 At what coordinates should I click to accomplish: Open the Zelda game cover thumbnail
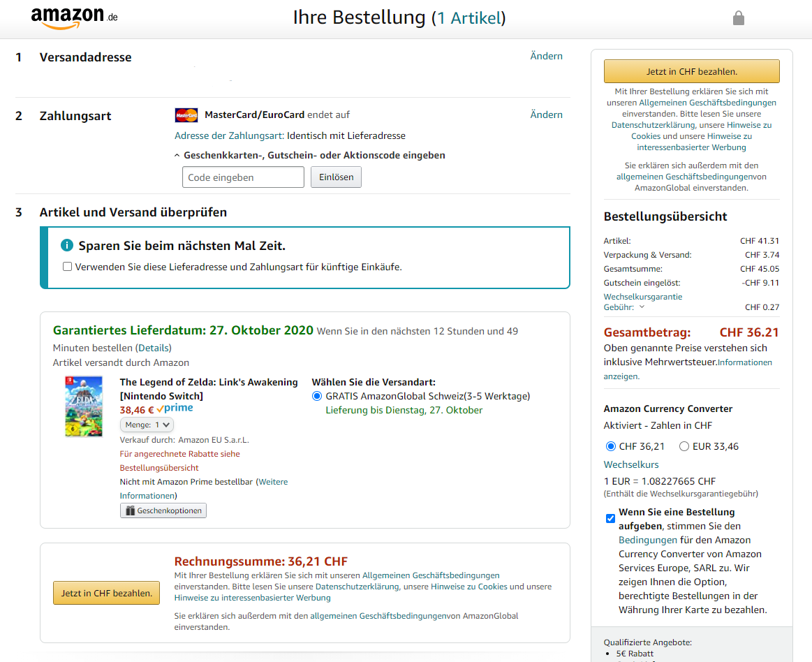84,407
